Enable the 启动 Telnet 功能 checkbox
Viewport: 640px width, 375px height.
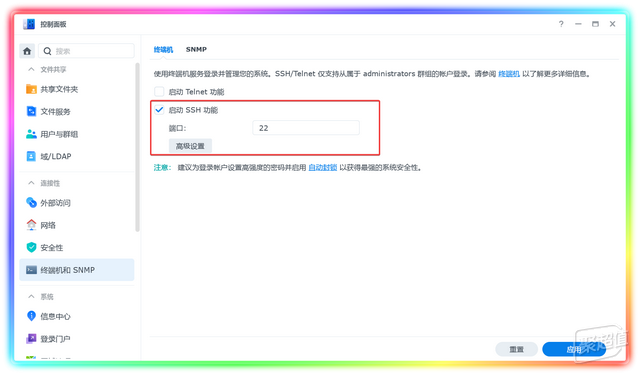[x=159, y=92]
